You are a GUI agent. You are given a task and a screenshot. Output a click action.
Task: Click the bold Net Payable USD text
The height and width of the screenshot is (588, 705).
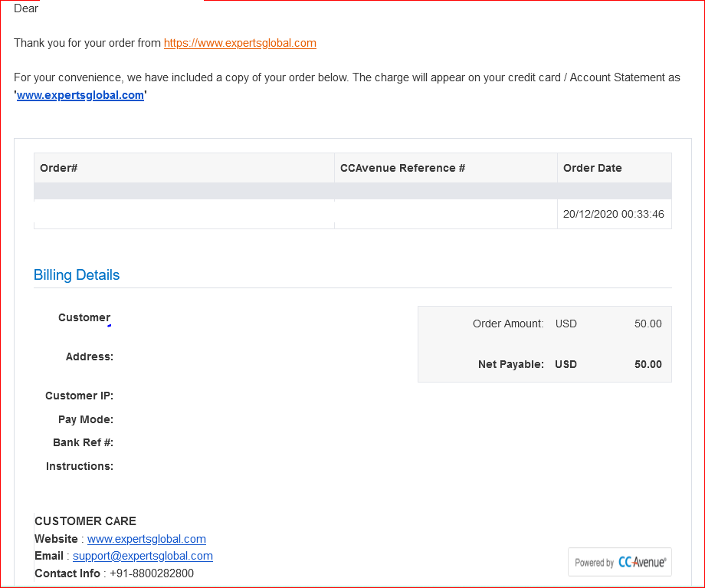click(x=566, y=364)
